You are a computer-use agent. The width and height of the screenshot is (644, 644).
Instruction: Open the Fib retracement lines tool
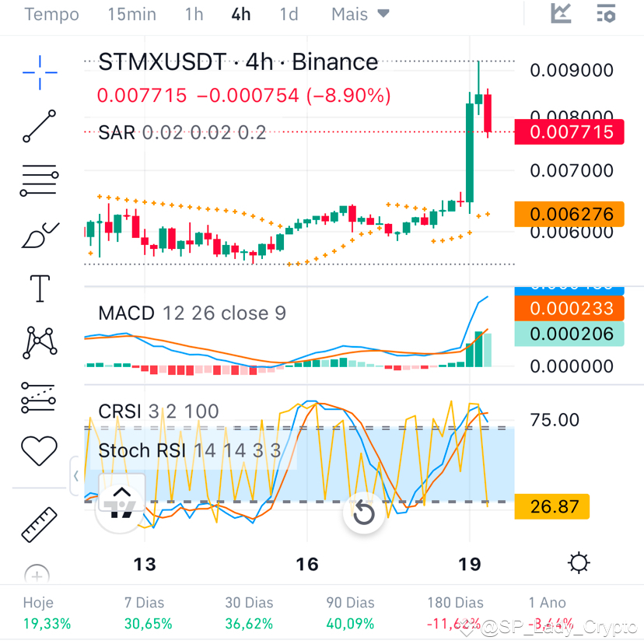click(37, 180)
